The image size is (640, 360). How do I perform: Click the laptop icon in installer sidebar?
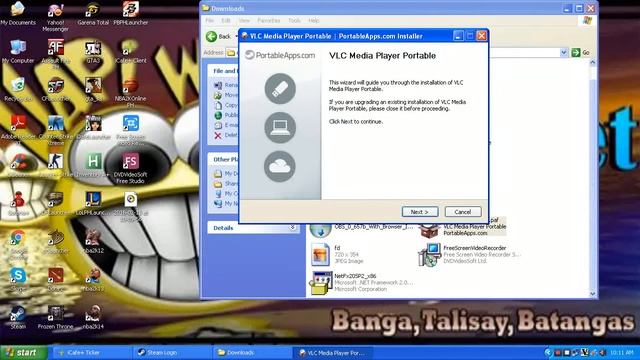[x=280, y=127]
